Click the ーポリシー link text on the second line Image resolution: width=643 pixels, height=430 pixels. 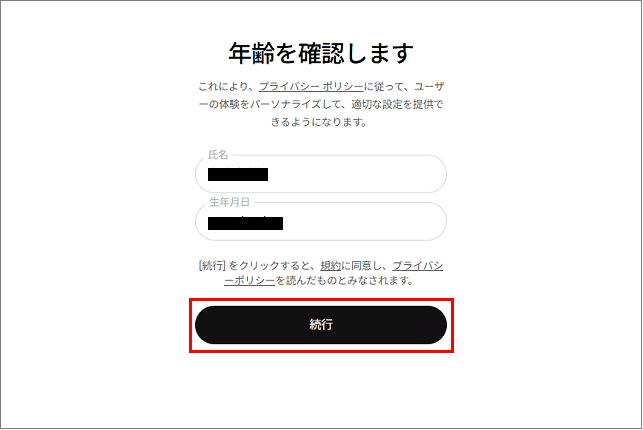tap(249, 281)
